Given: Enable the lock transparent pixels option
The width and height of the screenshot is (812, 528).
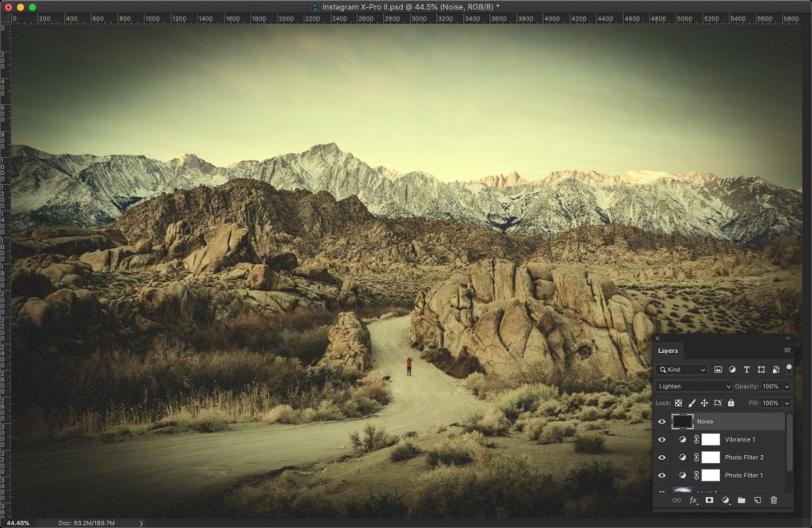Looking at the screenshot, I should [x=679, y=403].
